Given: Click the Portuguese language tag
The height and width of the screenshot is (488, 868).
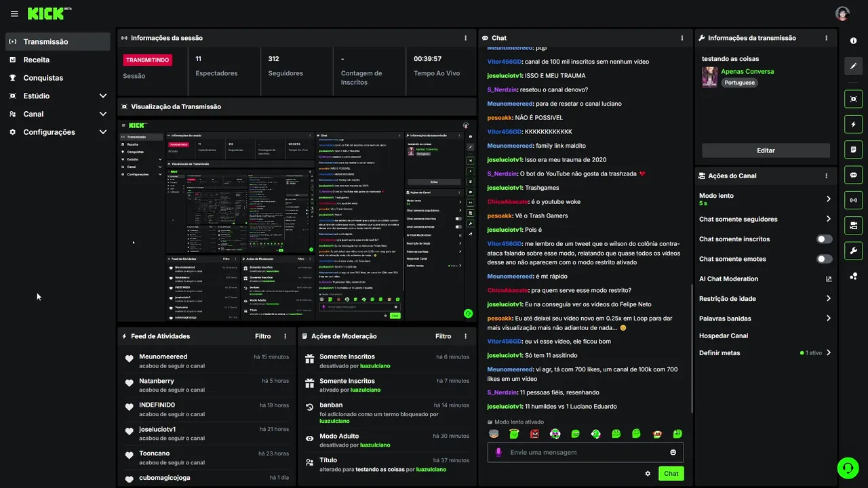Looking at the screenshot, I should (739, 83).
